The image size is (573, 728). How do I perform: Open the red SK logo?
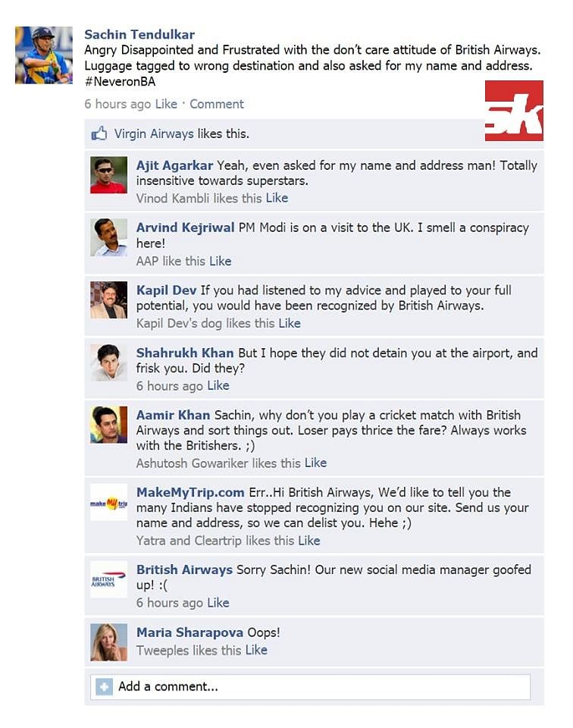coord(514,111)
